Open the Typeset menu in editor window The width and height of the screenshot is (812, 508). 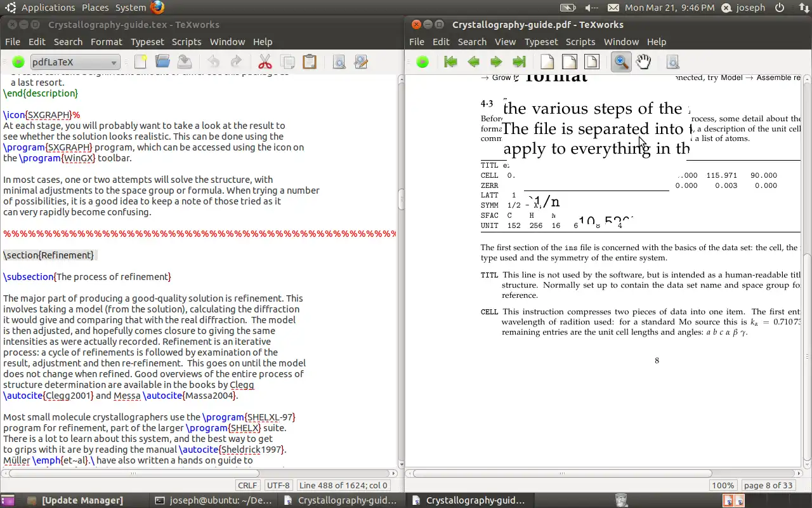click(x=147, y=42)
